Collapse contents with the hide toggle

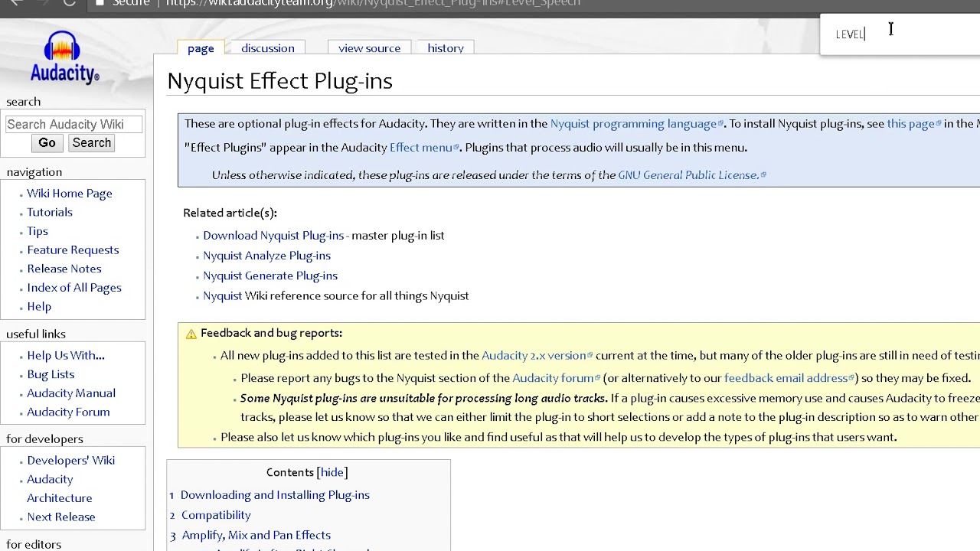(x=332, y=473)
